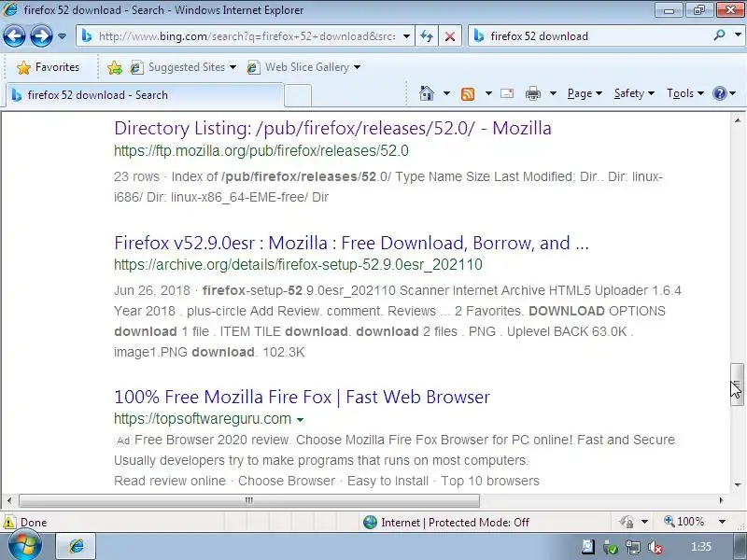Expand the zoom level dropdown arrow

coord(722,522)
